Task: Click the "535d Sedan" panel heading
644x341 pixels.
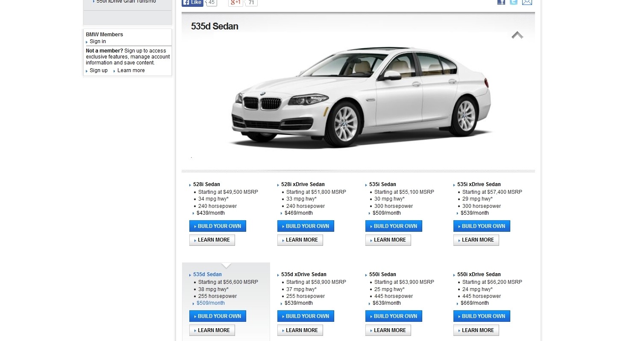Action: (215, 26)
